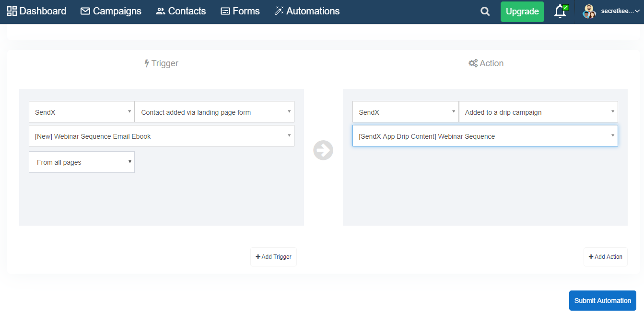Image resolution: width=644 pixels, height=314 pixels.
Task: Open the trigger SendX source dropdown
Action: (x=82, y=112)
